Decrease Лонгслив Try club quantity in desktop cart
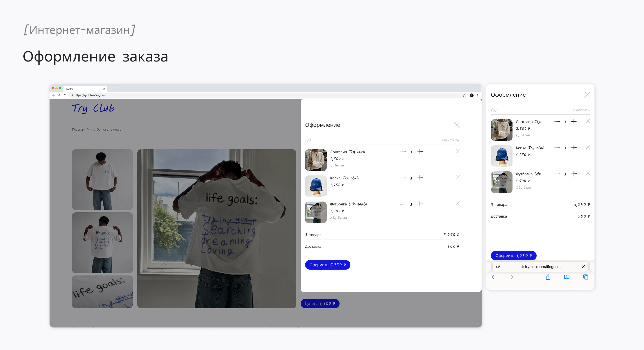644x350 pixels. (403, 152)
